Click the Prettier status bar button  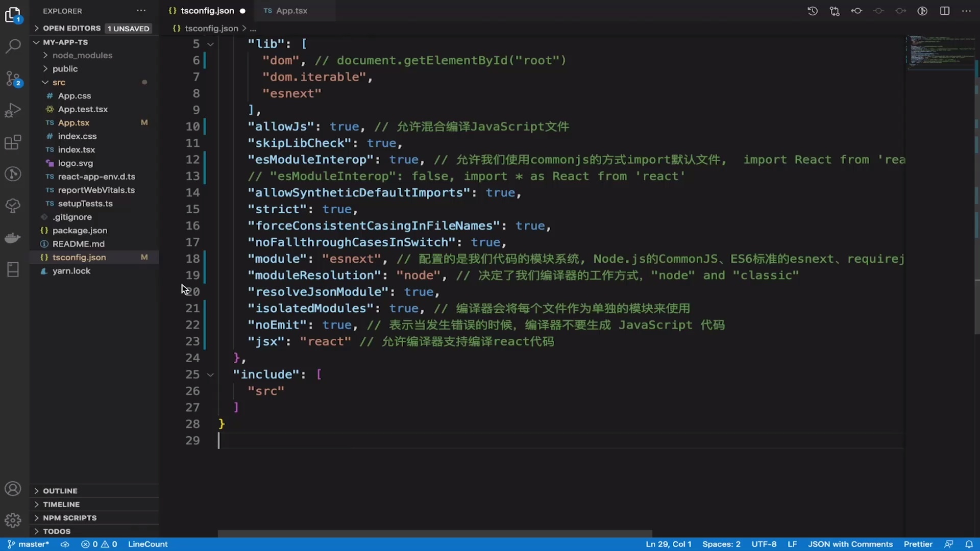pos(918,544)
